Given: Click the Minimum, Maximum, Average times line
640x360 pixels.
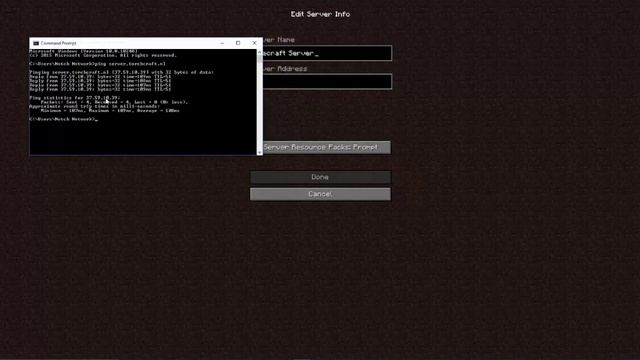Looking at the screenshot, I should click(x=110, y=111).
